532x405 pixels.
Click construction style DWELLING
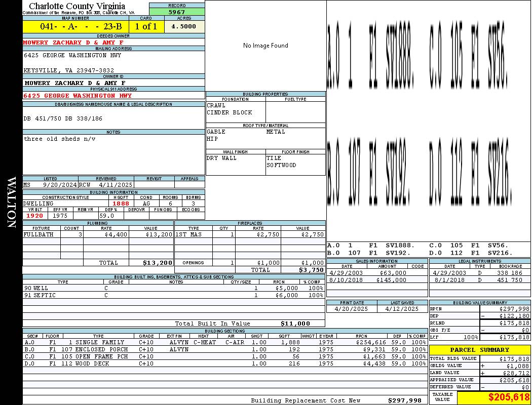pyautogui.click(x=39, y=204)
